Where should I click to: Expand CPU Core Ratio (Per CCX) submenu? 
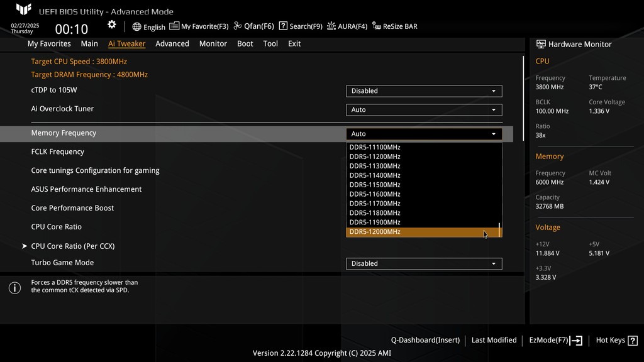tap(73, 246)
